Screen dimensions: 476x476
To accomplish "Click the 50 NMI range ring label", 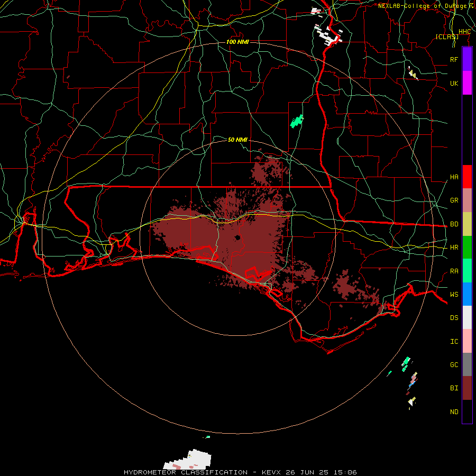I will pyautogui.click(x=237, y=140).
